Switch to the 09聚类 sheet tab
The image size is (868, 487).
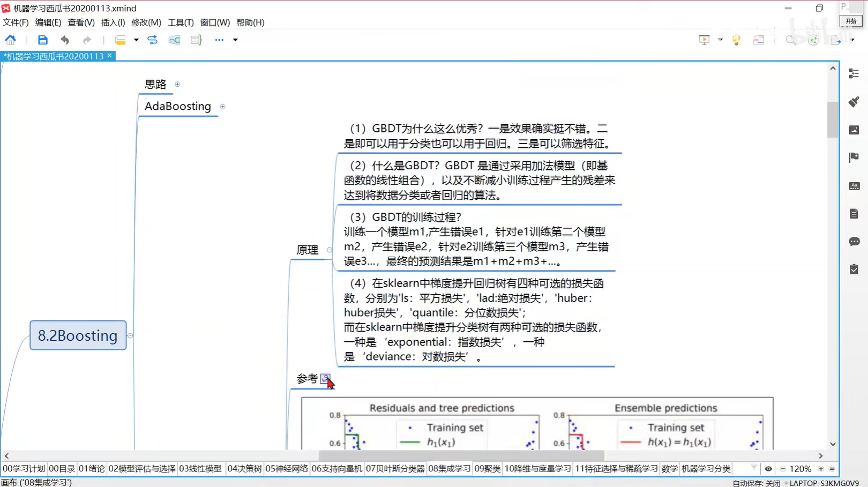pyautogui.click(x=488, y=469)
